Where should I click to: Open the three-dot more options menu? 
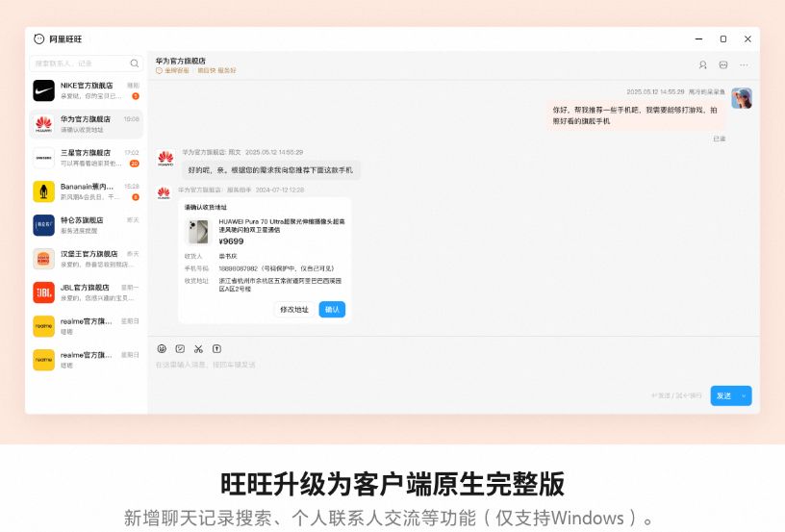(x=744, y=65)
